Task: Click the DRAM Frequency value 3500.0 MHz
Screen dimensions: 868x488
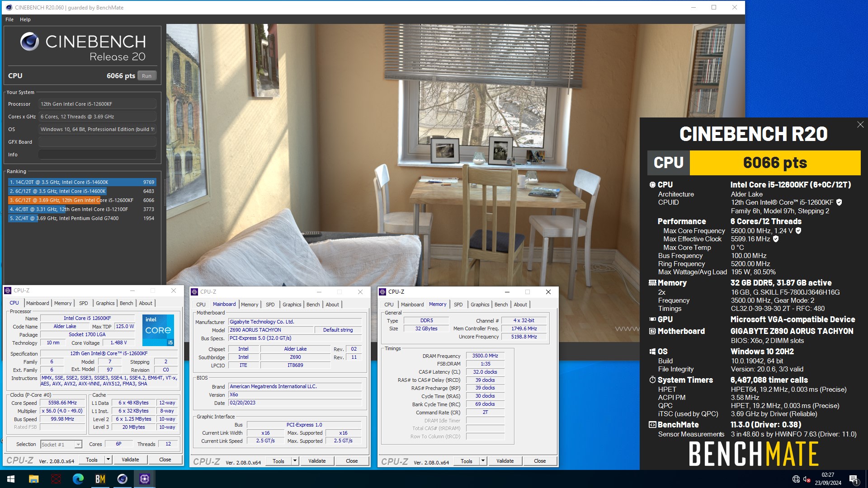Action: pos(485,356)
